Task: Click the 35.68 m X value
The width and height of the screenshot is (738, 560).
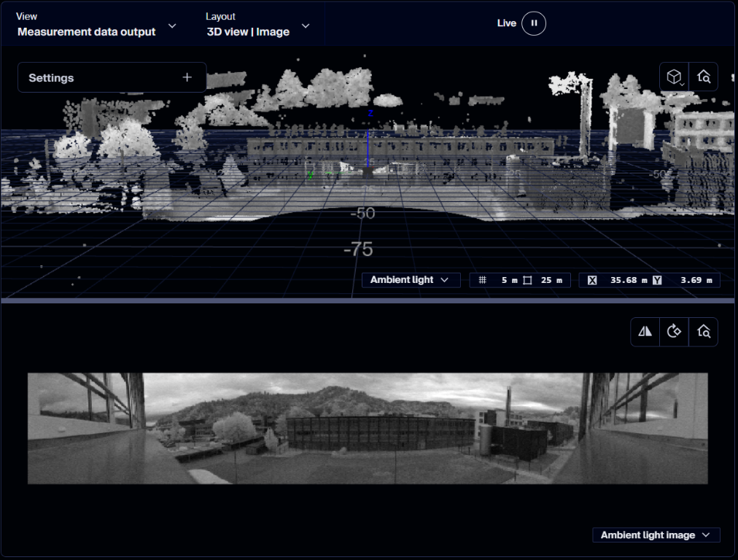Action: [x=629, y=281]
